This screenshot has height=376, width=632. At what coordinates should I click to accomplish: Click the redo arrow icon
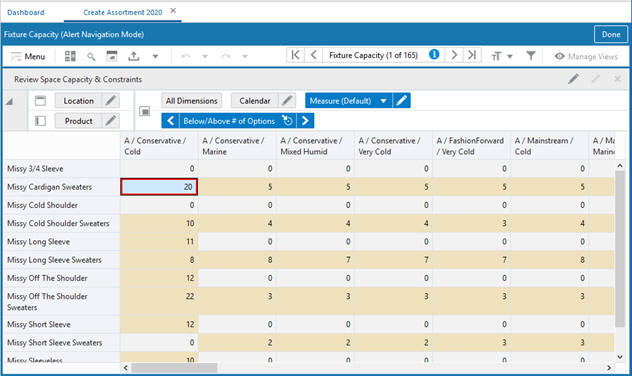coord(226,56)
